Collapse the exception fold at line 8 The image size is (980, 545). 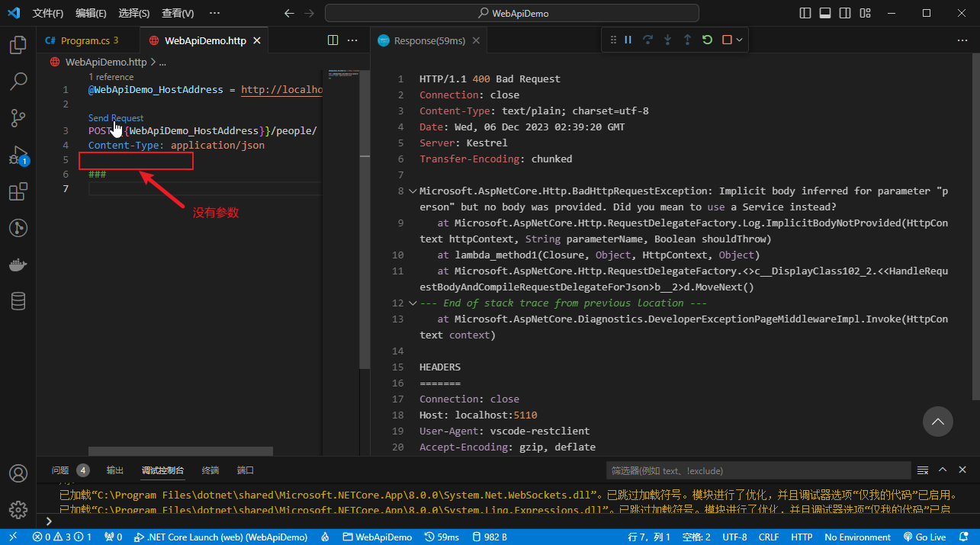pos(413,191)
